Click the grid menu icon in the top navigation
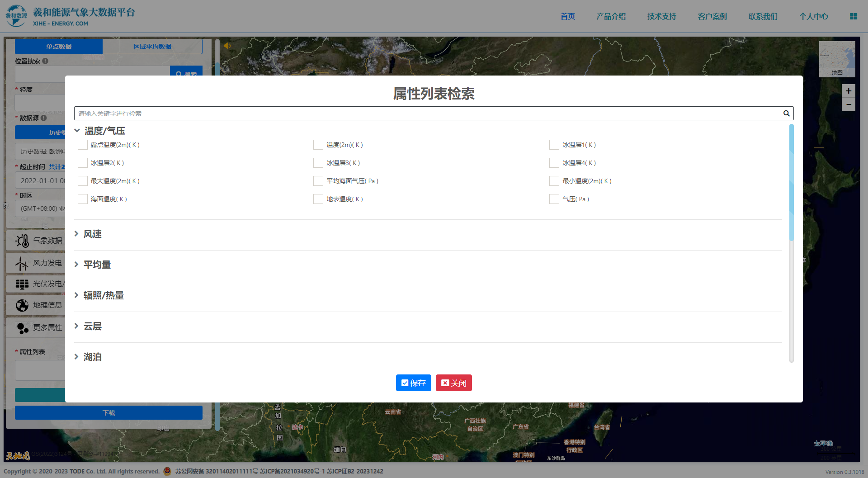 (853, 16)
